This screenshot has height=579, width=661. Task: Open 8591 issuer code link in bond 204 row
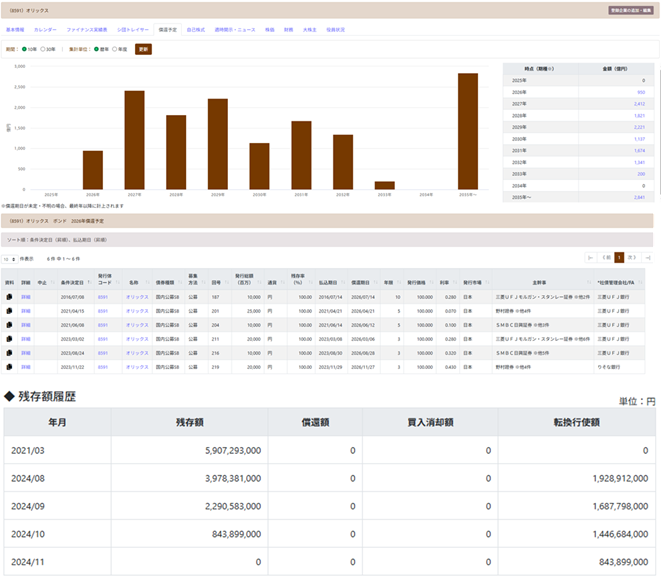coord(103,325)
